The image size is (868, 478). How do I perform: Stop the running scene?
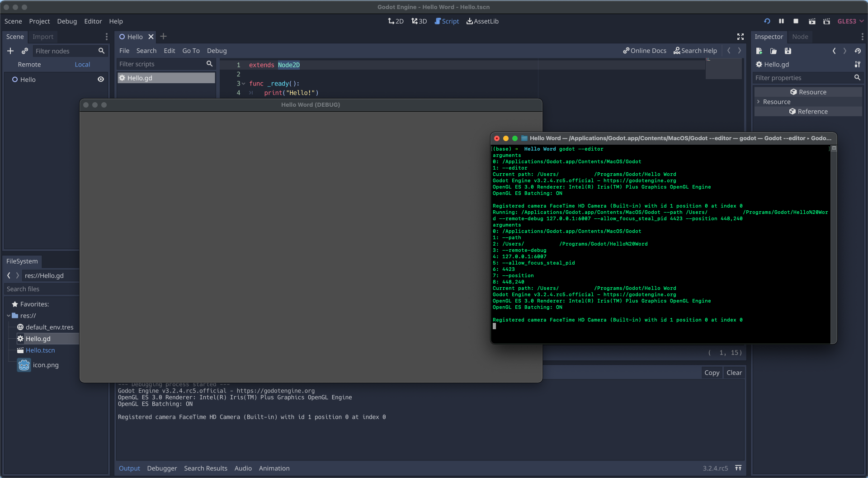coord(796,21)
